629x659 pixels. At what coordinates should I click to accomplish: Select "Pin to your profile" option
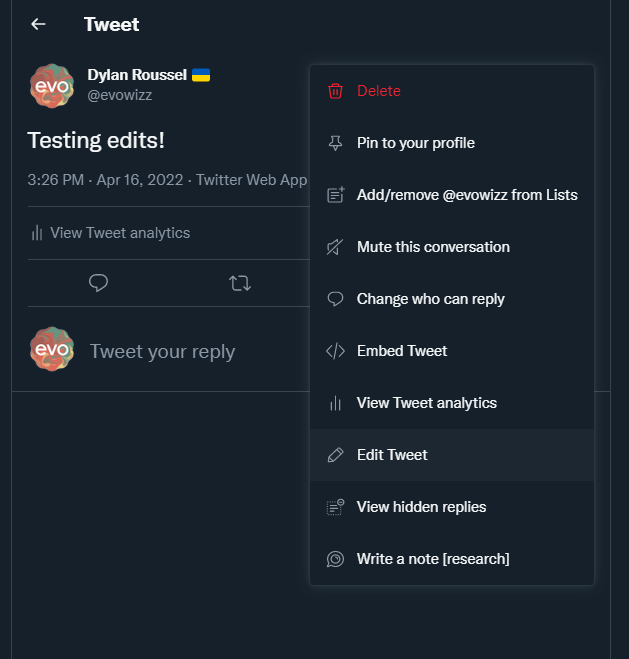[x=415, y=143]
